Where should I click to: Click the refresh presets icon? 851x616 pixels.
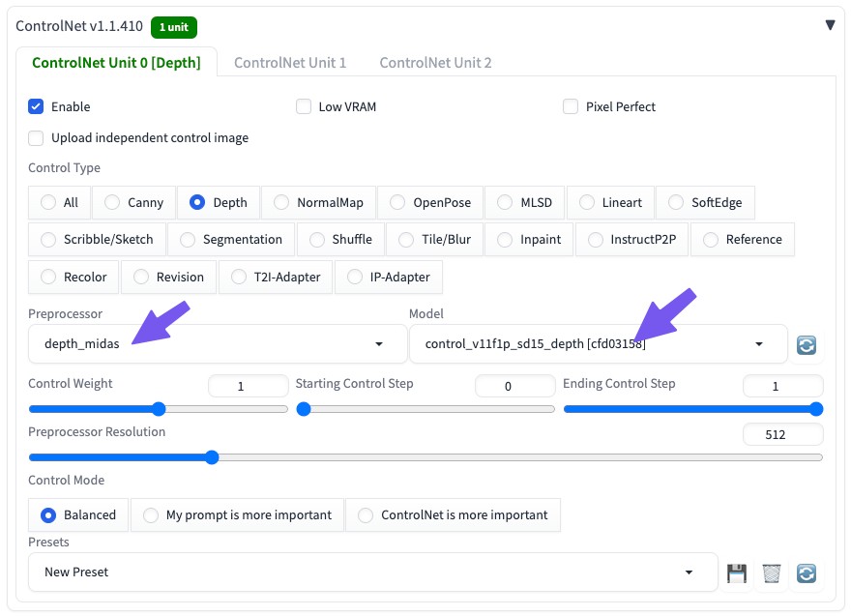807,572
